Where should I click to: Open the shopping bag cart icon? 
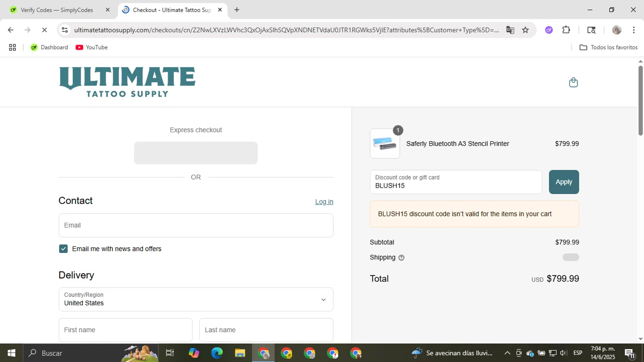tap(573, 82)
